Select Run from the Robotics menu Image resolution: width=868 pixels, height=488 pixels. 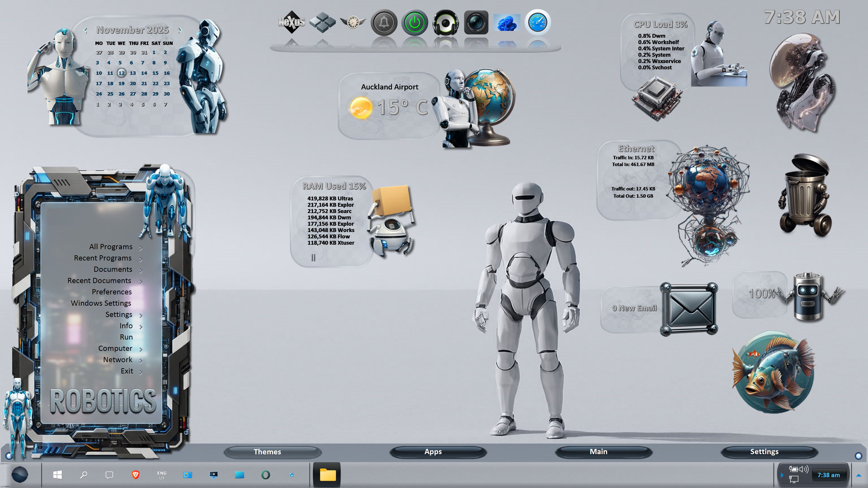(126, 337)
